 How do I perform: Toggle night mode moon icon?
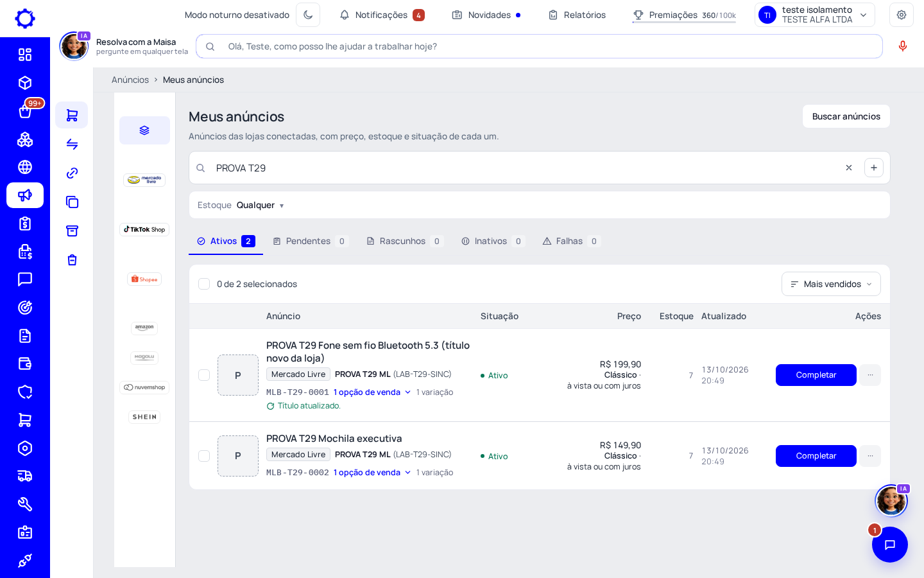click(x=308, y=15)
